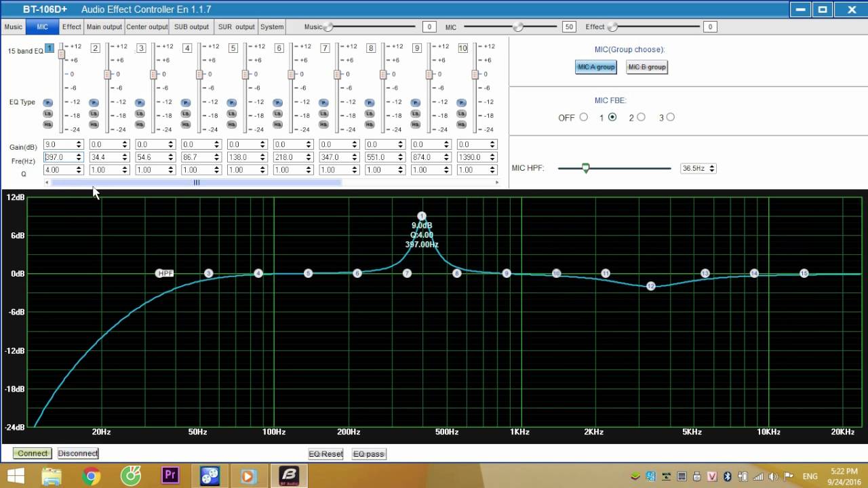
Task: Click the EQ bands horizontal scrollbar thumb
Action: 197,182
